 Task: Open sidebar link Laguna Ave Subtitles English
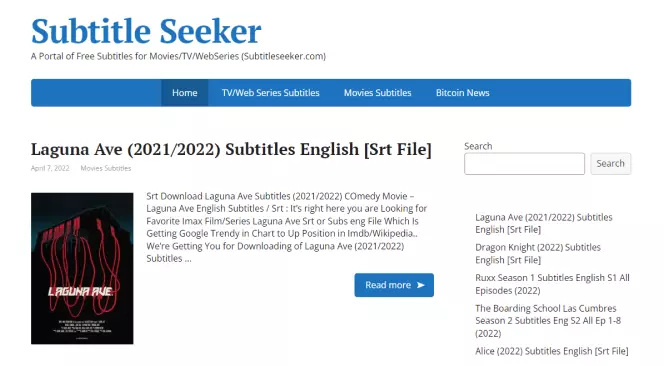click(x=544, y=223)
